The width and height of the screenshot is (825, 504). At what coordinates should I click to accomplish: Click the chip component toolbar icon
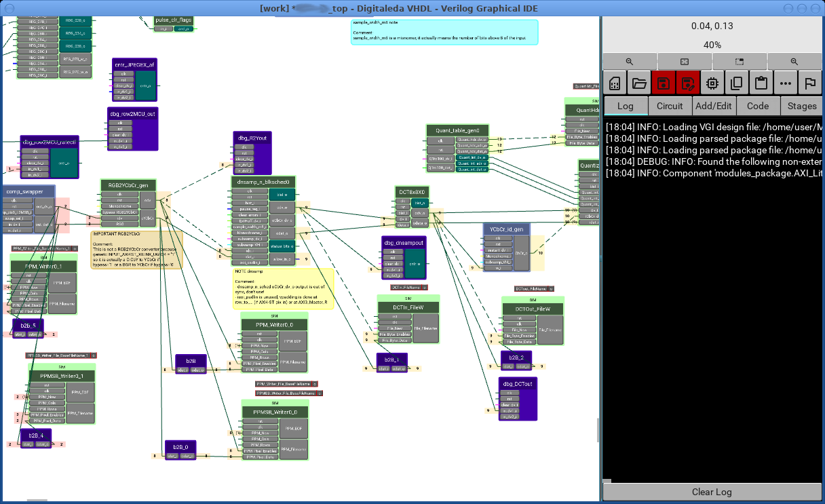712,83
